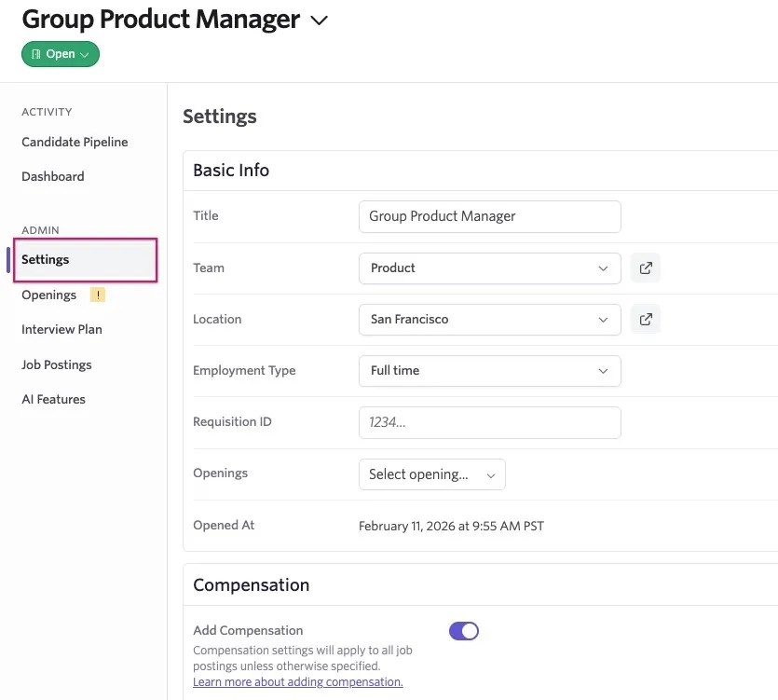The image size is (778, 700).
Task: Open the Location dropdown showing San Francisco
Action: (x=489, y=319)
